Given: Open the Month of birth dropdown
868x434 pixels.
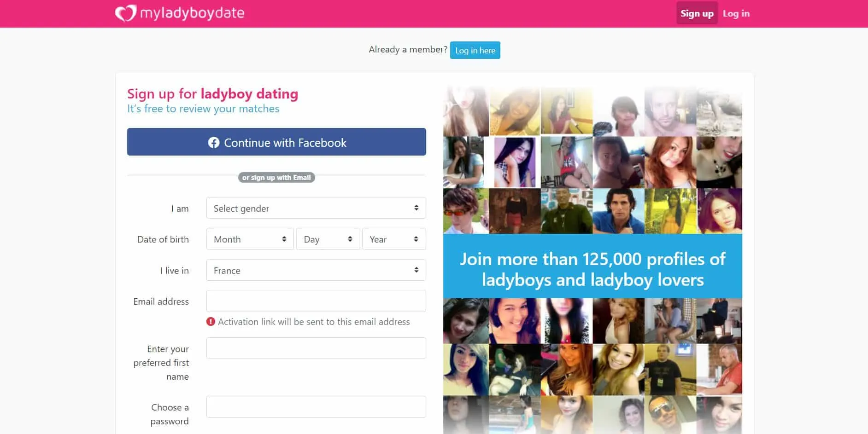Looking at the screenshot, I should 250,239.
